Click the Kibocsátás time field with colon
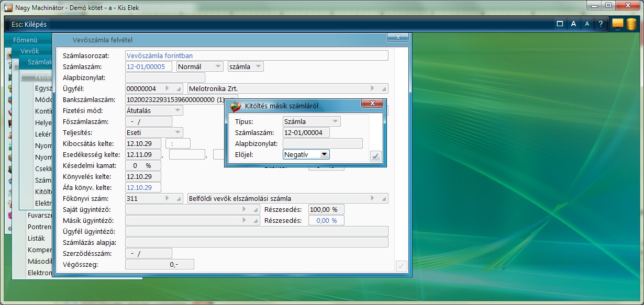Viewport: 644px width, 305px height. 178,143
